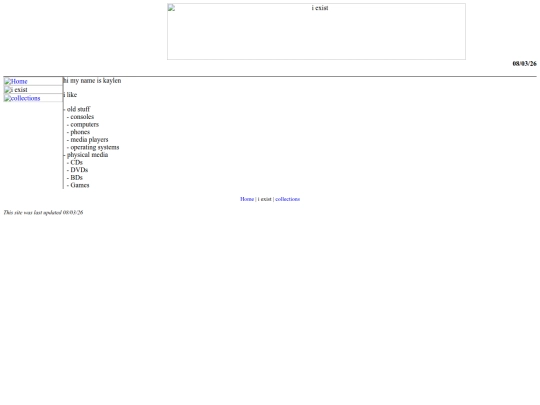This screenshot has width=540, height=405.
Task: Click the 'i exist' text in footer navigation
Action: click(x=264, y=199)
